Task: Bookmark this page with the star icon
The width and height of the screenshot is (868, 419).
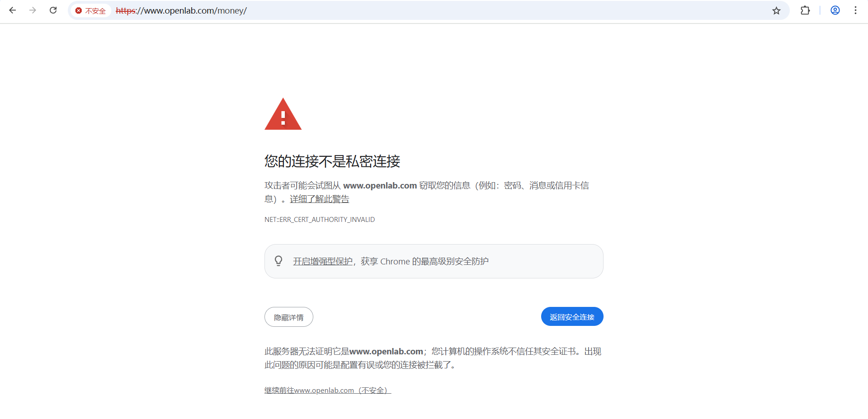Action: coord(776,11)
